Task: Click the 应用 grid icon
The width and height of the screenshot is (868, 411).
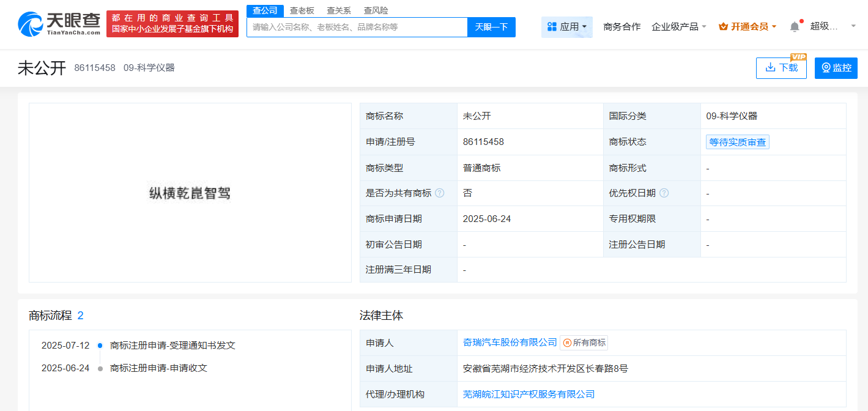Action: (552, 27)
